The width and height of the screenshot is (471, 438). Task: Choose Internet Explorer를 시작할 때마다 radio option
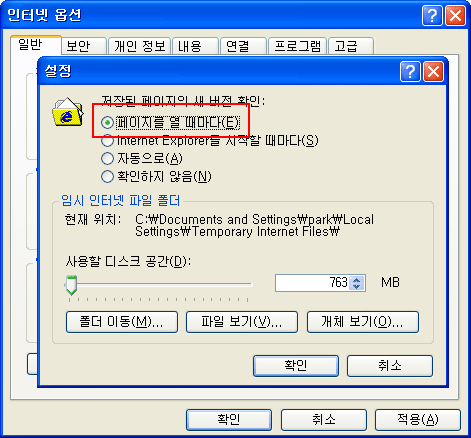(107, 141)
